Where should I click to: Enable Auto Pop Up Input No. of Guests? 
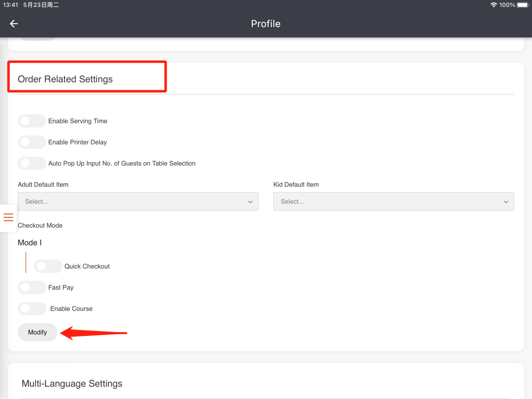click(x=32, y=163)
